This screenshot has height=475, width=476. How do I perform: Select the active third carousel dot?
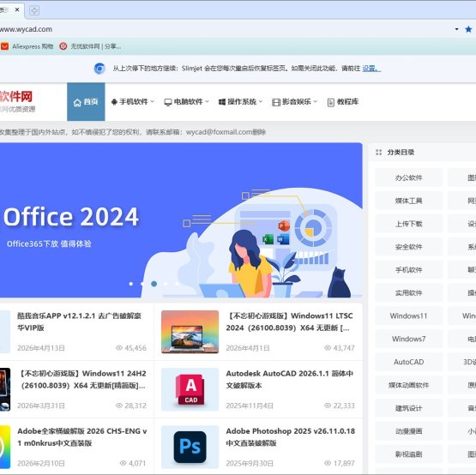pyautogui.click(x=154, y=284)
